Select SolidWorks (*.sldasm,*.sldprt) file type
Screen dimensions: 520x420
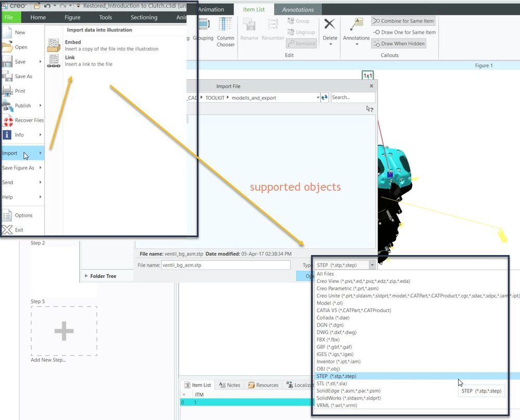tap(349, 398)
